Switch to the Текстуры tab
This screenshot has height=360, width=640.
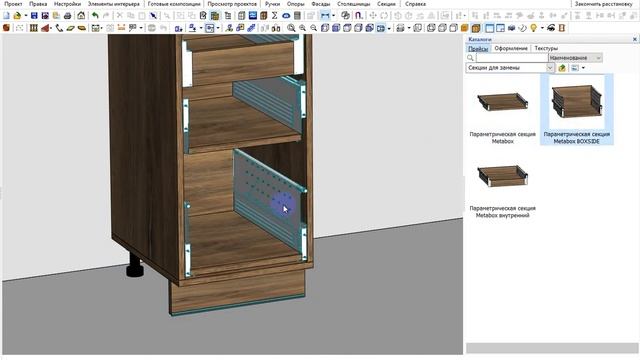[546, 48]
